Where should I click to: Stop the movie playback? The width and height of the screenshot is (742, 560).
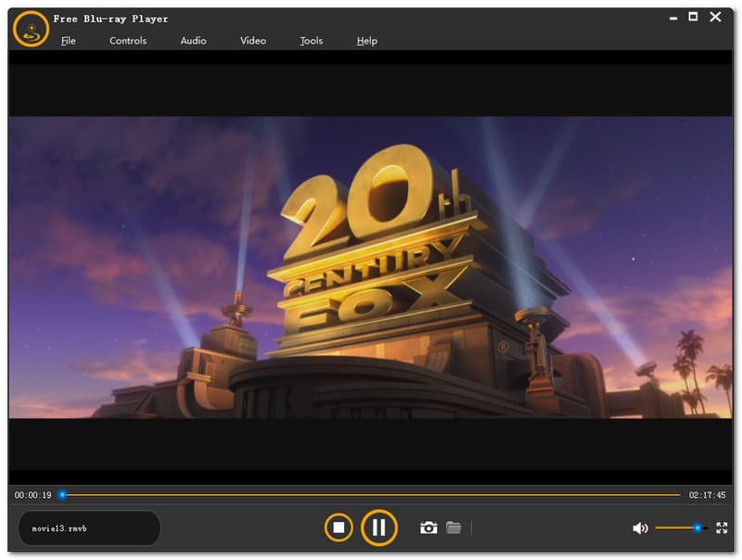[339, 528]
